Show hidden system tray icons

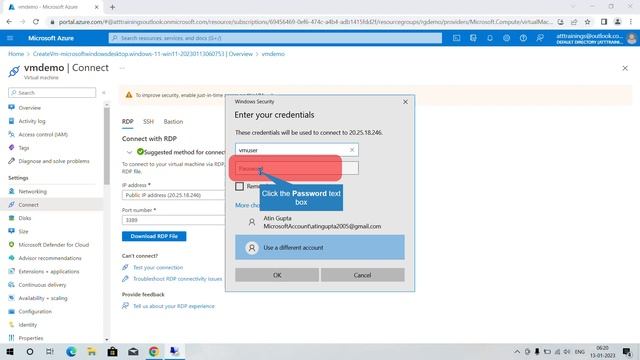517,351
